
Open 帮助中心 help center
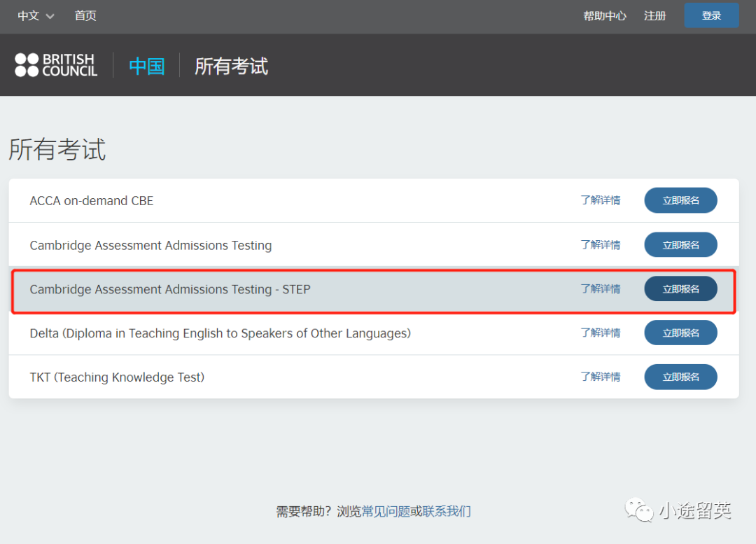coord(605,16)
